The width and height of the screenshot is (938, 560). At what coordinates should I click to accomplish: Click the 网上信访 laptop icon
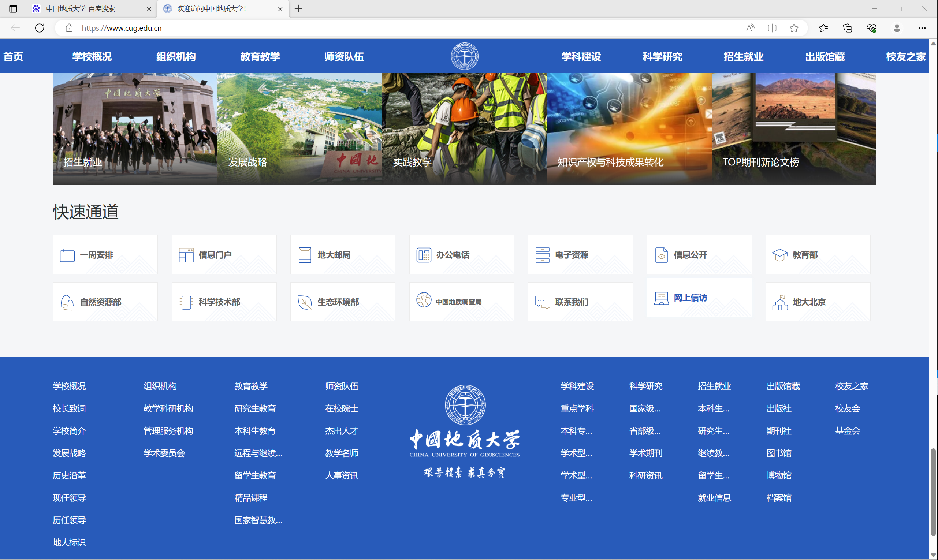[x=661, y=298]
